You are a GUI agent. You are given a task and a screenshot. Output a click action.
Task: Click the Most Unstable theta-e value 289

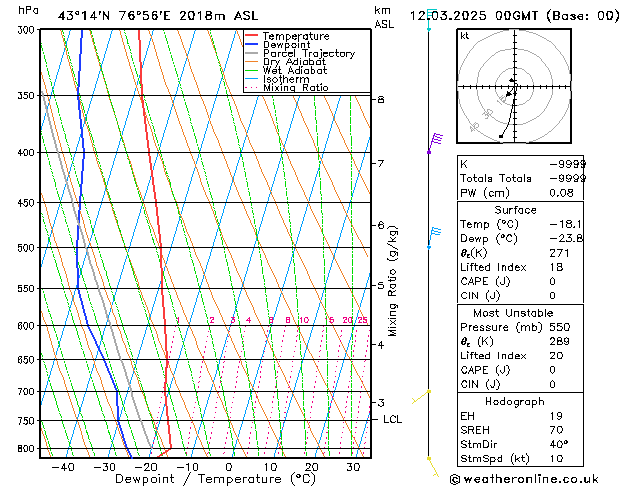[560, 341]
